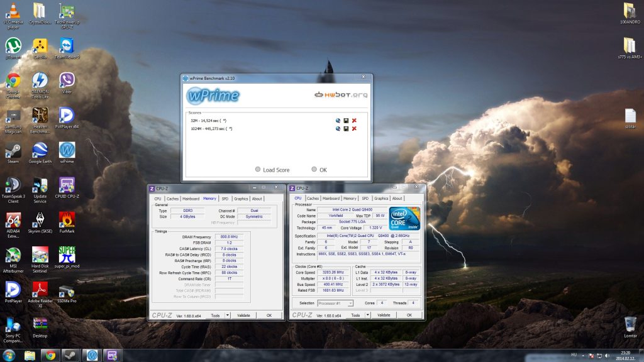Open DAEMON Tools Lite desktop shortcut

(40, 85)
